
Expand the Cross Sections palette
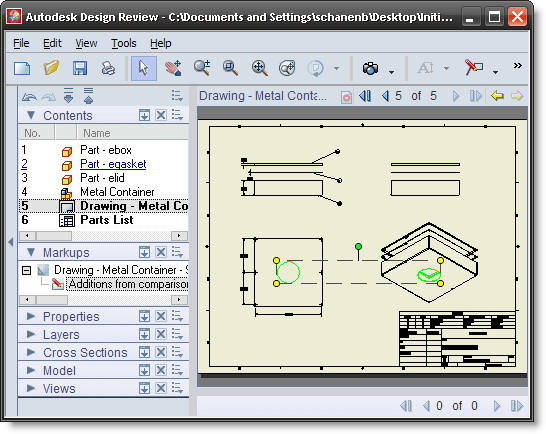(x=31, y=352)
